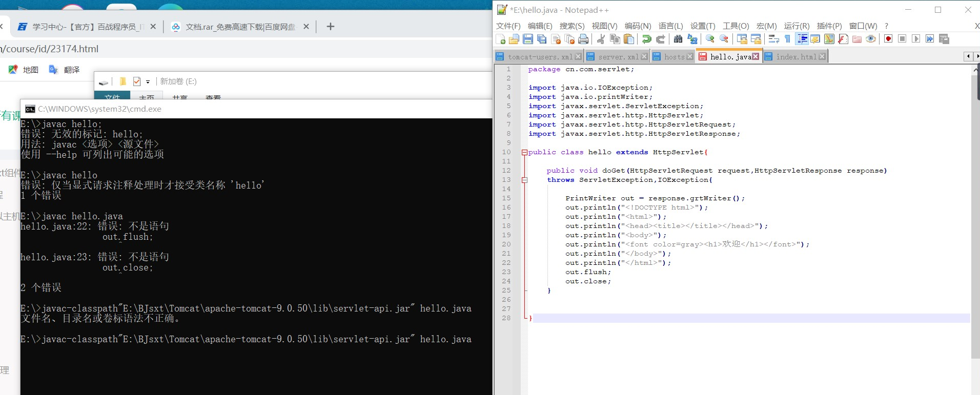Open the 文件(F) menu in Notepad++
This screenshot has height=395, width=980.
tap(508, 26)
